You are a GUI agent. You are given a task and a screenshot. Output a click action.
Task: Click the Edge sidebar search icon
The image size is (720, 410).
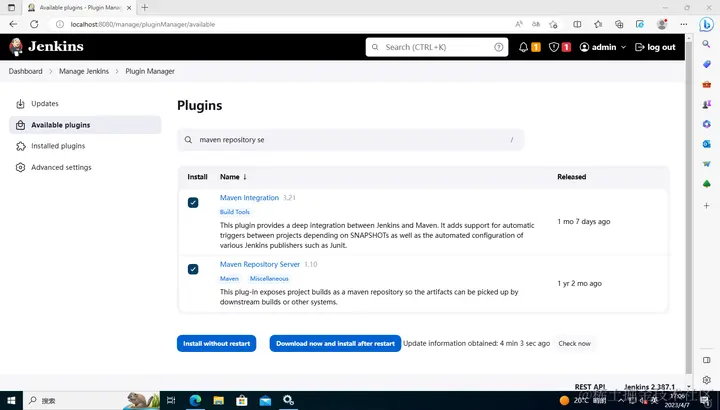(706, 44)
